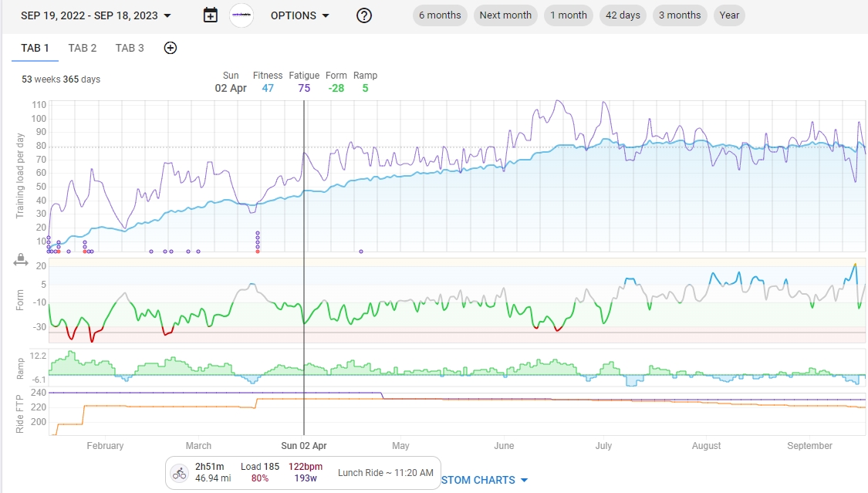Select the 42 days range
Image resolution: width=868 pixels, height=493 pixels.
[x=623, y=15]
